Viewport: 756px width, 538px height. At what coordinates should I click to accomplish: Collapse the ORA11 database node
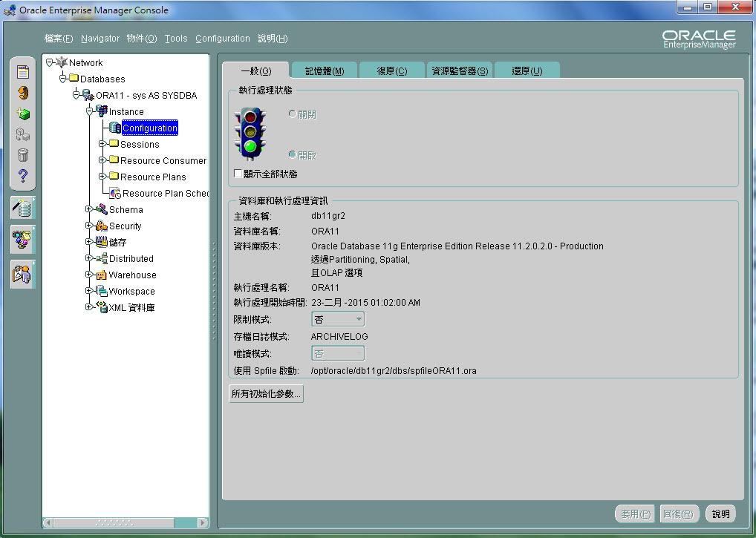(76, 95)
